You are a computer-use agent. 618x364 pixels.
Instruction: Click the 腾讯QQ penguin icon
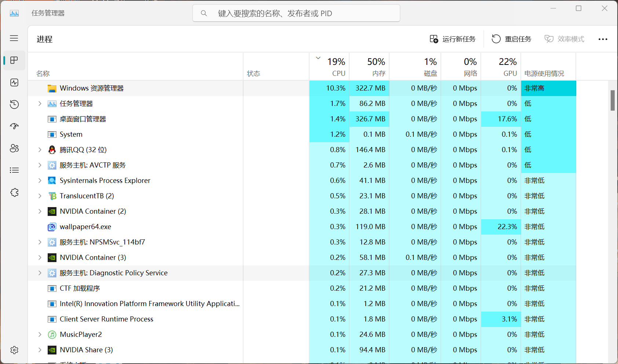[52, 150]
